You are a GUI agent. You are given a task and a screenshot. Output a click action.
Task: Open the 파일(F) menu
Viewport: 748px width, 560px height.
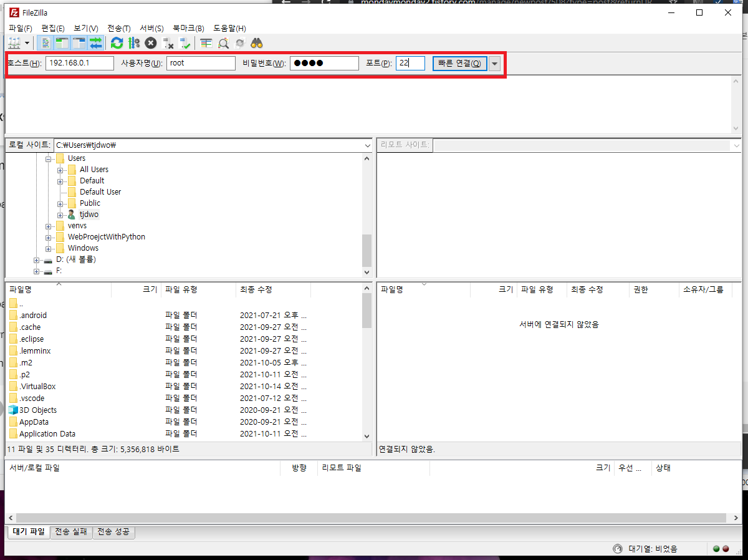(x=21, y=28)
